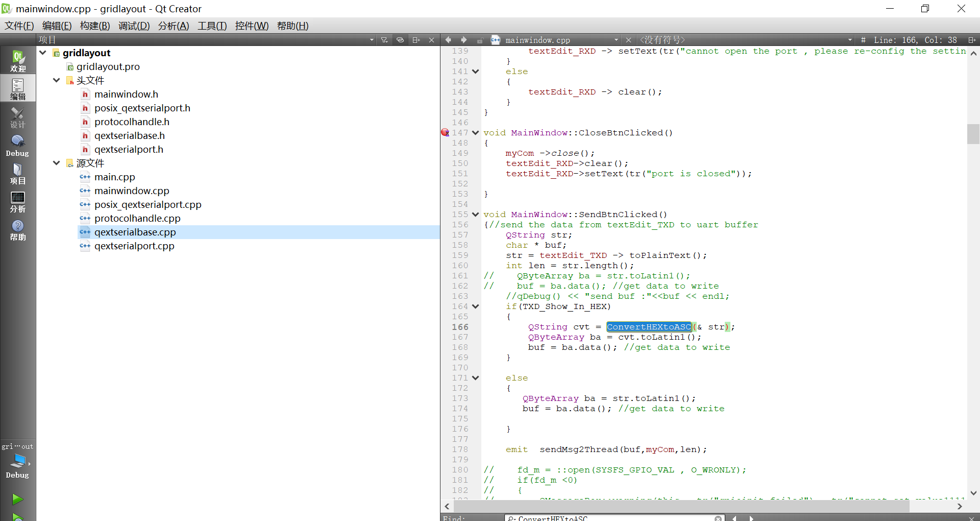Open the Debug mode in sidebar
The height and width of the screenshot is (521, 980).
[18, 145]
